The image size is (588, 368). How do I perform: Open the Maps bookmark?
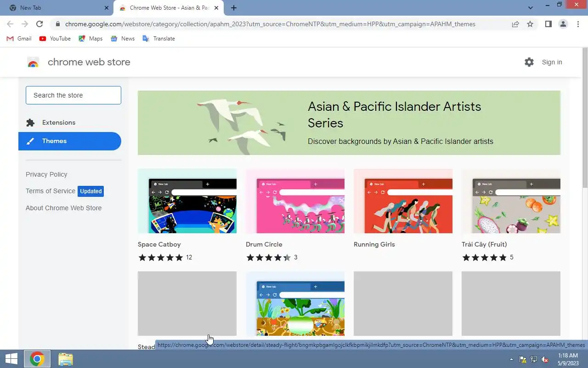click(x=90, y=39)
